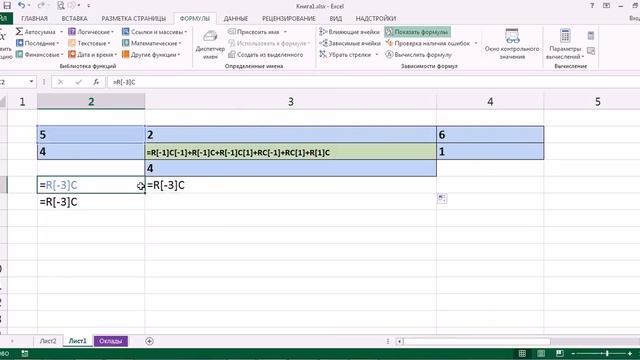Click the Insert Function fx icon in formula bar

(96, 82)
